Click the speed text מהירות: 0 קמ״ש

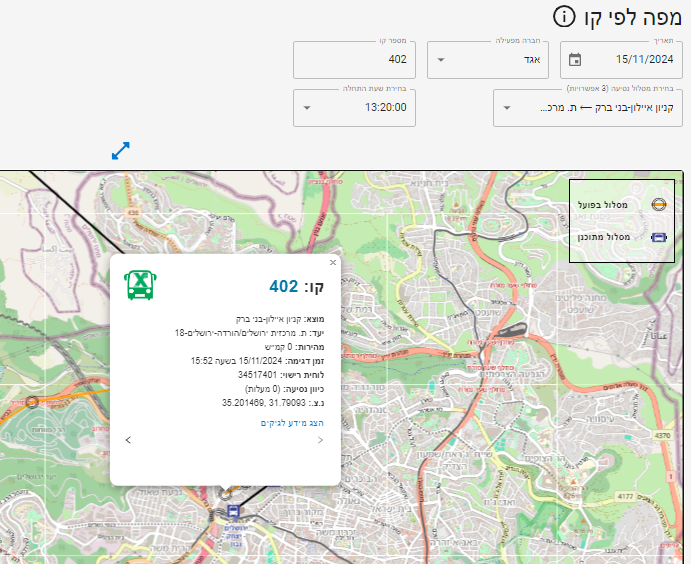tap(294, 347)
